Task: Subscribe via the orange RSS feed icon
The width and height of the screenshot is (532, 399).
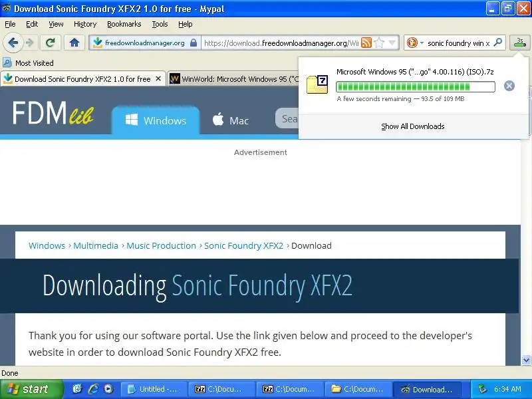Action: pos(366,43)
